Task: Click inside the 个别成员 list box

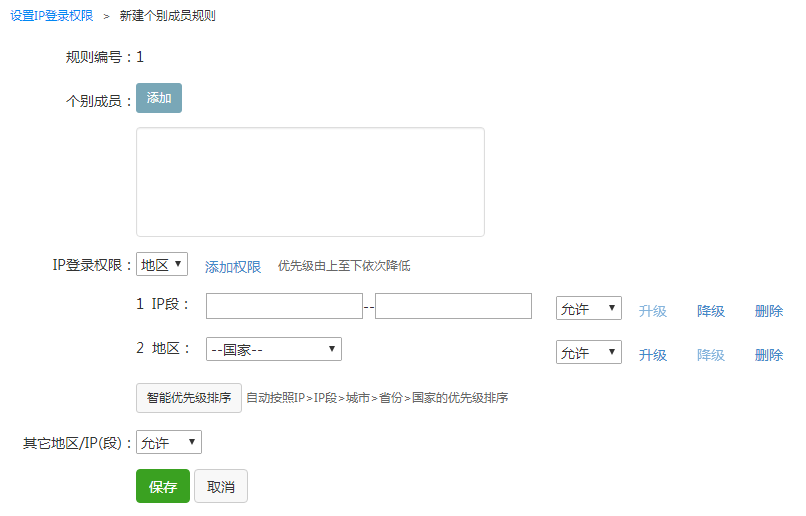Action: tap(310, 182)
